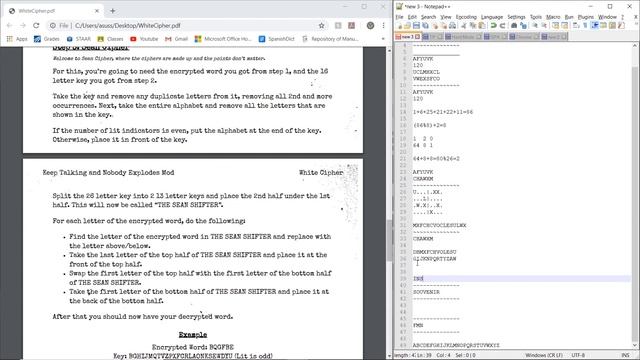640x360 pixels.
Task: Toggle Word Wrap icon in Notepad++ toolbar
Action: tap(576, 26)
